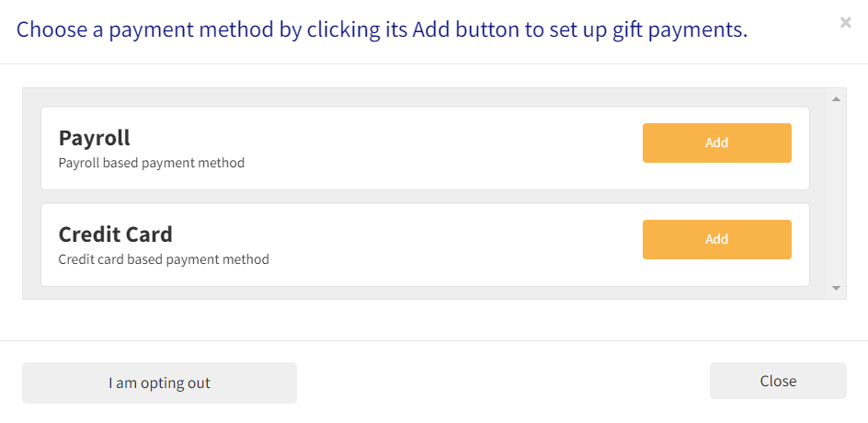Viewport: 868px width, 423px height.
Task: Click empty footer space between the two buttons
Action: click(503, 382)
